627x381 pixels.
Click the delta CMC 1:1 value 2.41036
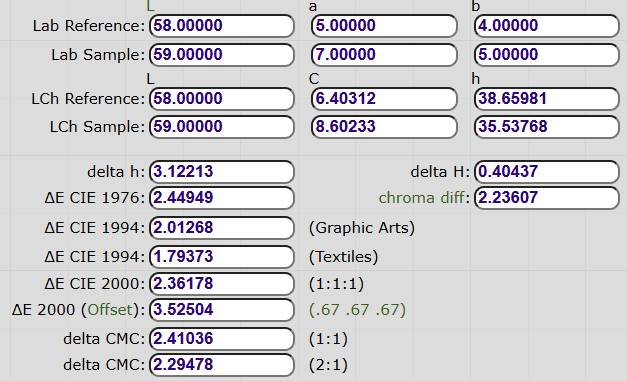(x=222, y=339)
